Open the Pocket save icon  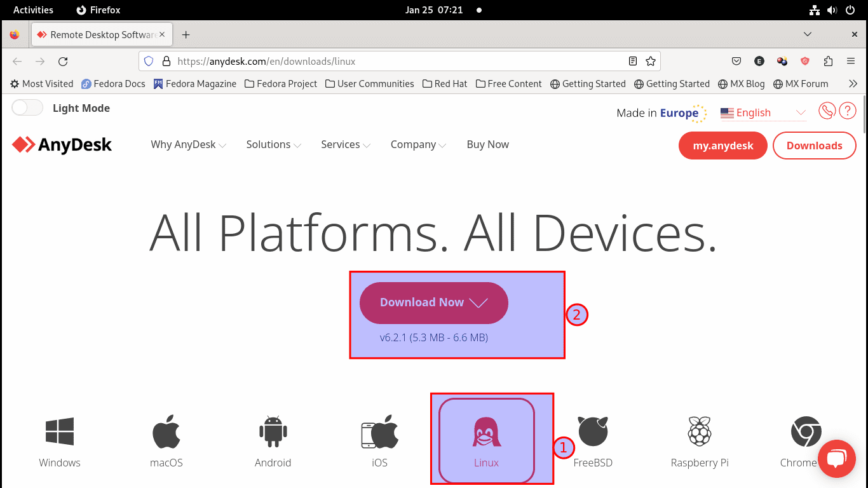[736, 62]
